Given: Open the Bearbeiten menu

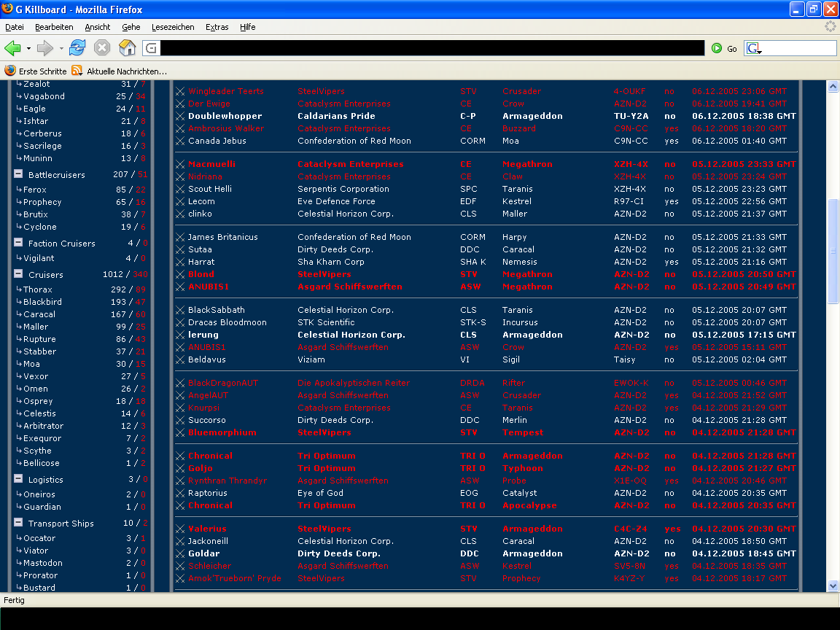Looking at the screenshot, I should [x=54, y=27].
